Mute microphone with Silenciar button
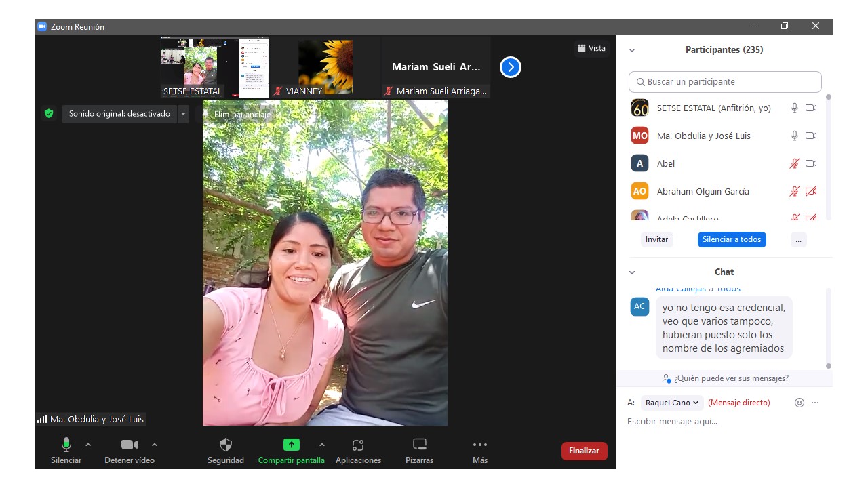This screenshot has width=868, height=488. coord(66,451)
